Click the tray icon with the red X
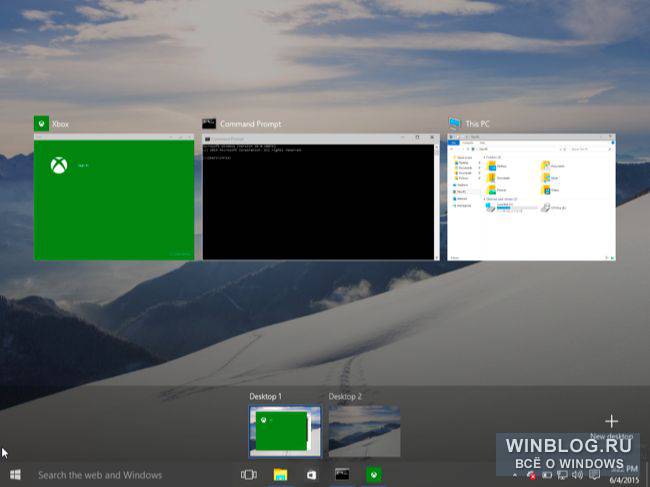Screen dimensions: 650x487 531,475
